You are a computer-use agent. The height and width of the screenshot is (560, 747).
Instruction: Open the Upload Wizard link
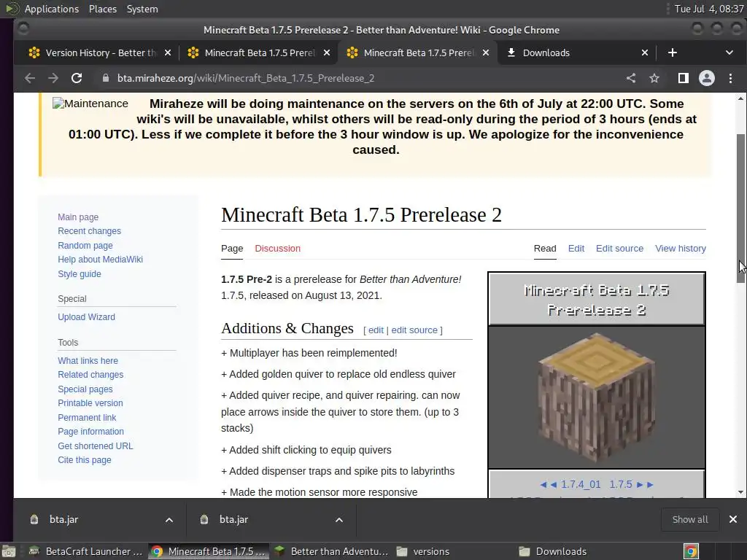point(86,317)
